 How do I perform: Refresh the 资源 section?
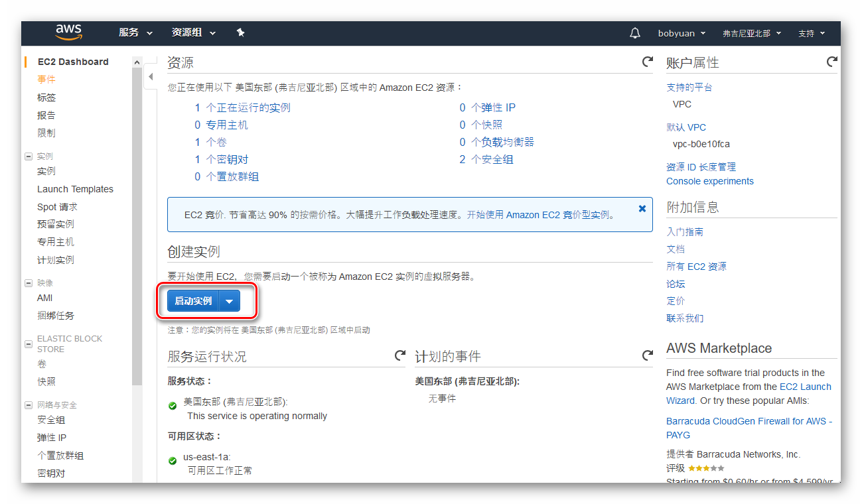coord(647,62)
